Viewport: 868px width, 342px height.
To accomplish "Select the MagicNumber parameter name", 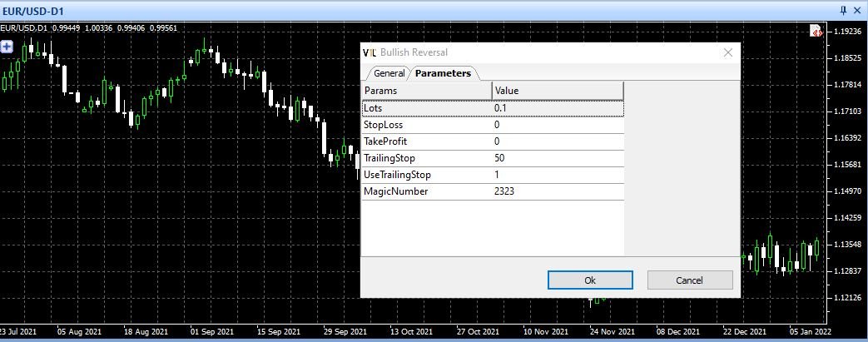I will 396,191.
